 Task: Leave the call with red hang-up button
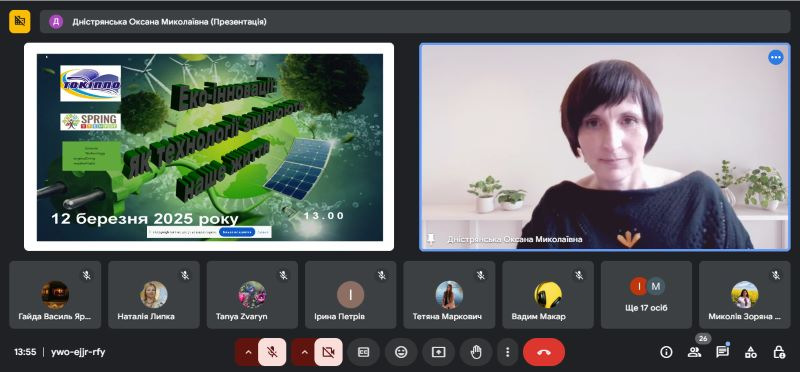[x=544, y=352]
